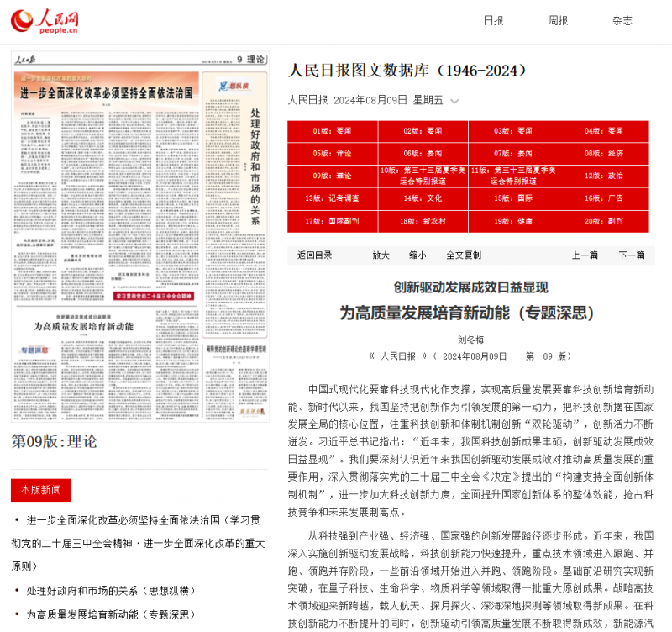Go to previous article with 上一篇
Screen dimensions: 672x632
[585, 255]
